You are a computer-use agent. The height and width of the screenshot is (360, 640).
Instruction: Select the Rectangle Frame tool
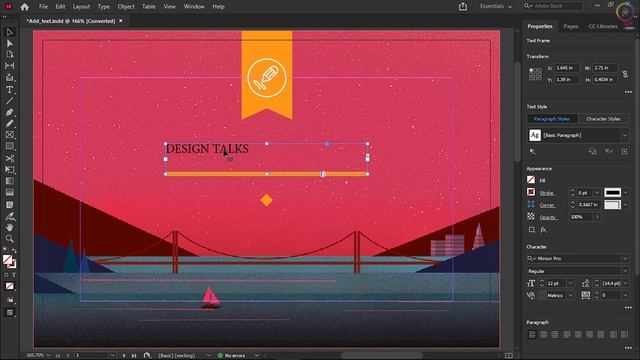tap(10, 135)
